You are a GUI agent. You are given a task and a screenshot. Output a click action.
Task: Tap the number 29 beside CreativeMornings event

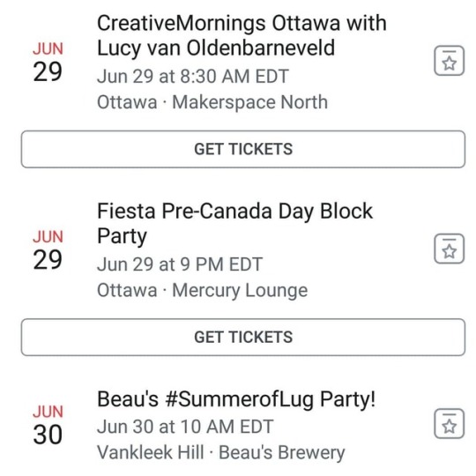tap(48, 72)
